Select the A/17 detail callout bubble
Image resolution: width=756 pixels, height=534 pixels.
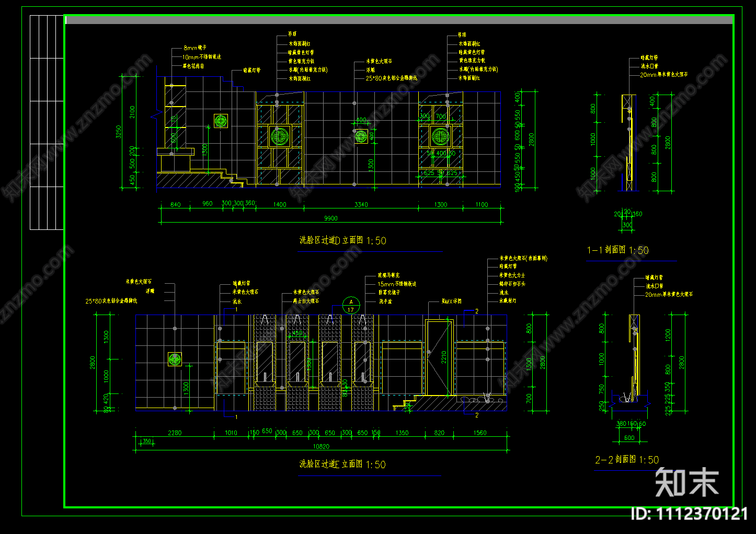pyautogui.click(x=351, y=305)
